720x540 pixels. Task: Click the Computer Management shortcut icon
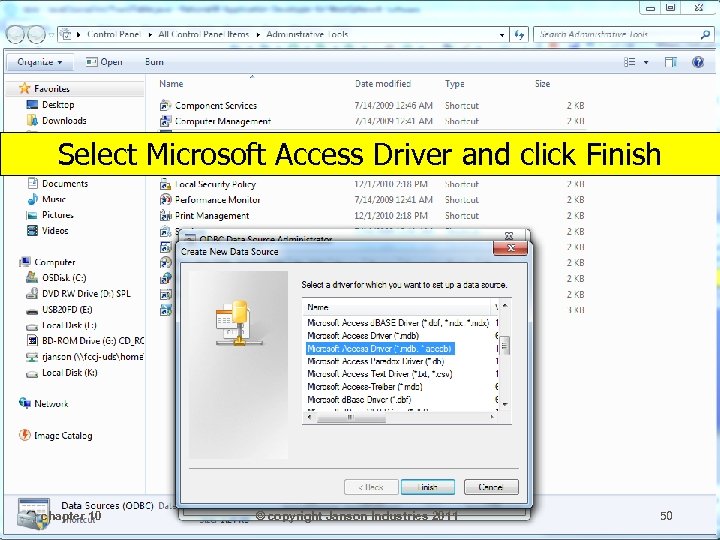165,121
